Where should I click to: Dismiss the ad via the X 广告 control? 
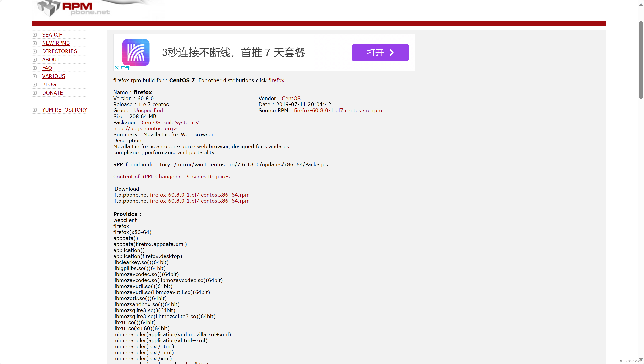(122, 67)
